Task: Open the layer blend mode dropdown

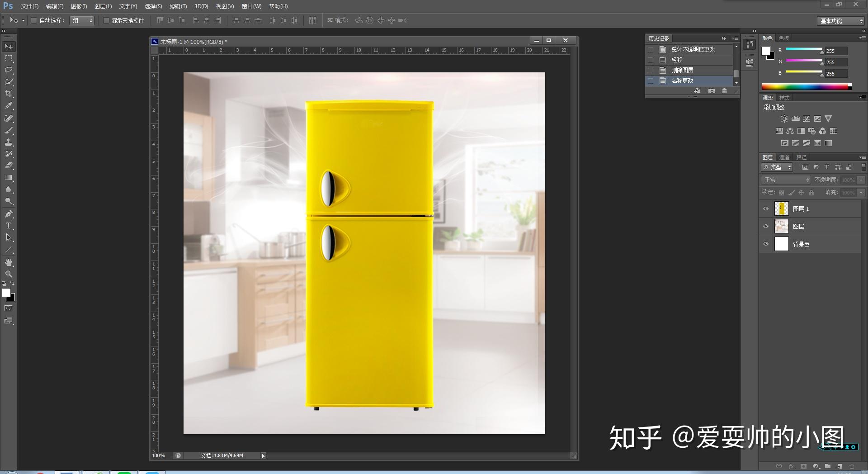Action: coord(785,180)
